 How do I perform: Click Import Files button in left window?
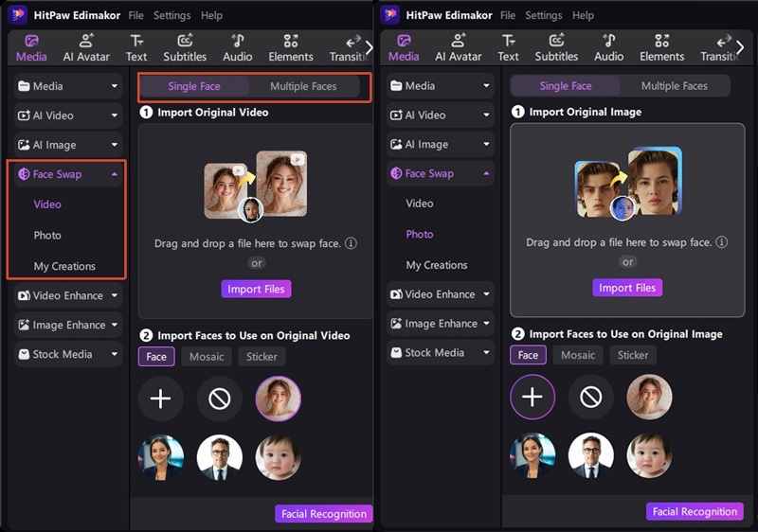point(256,289)
